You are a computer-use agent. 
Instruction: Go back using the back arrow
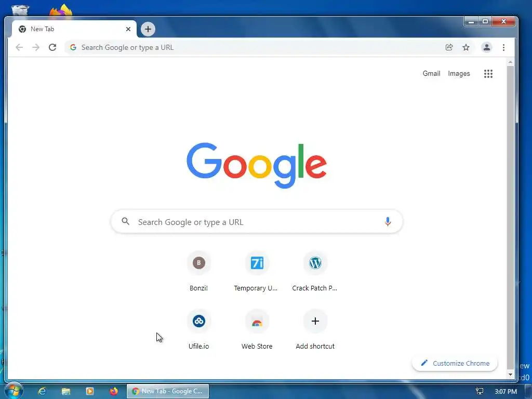point(19,47)
